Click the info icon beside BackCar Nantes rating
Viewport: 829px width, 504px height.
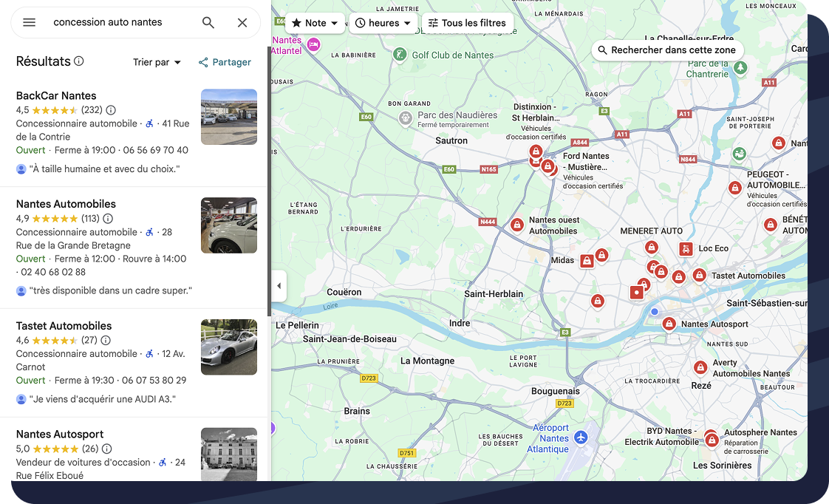pyautogui.click(x=111, y=110)
